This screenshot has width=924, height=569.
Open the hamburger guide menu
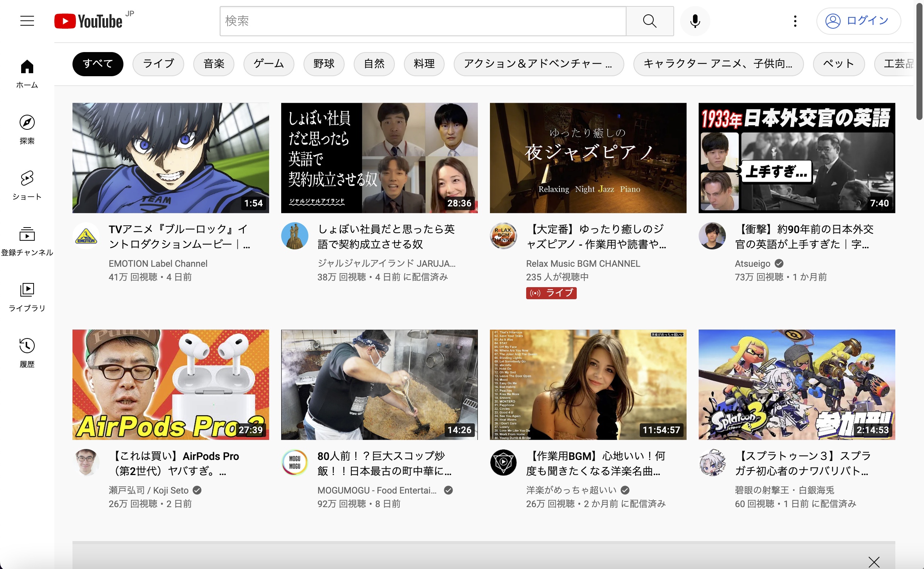(27, 21)
